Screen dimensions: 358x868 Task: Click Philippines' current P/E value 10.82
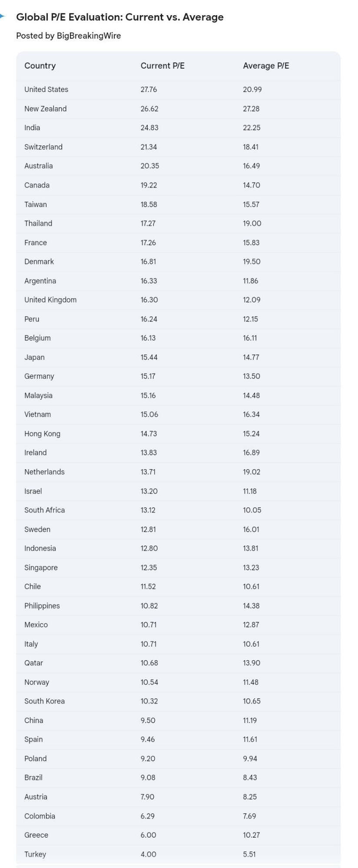[x=149, y=606]
